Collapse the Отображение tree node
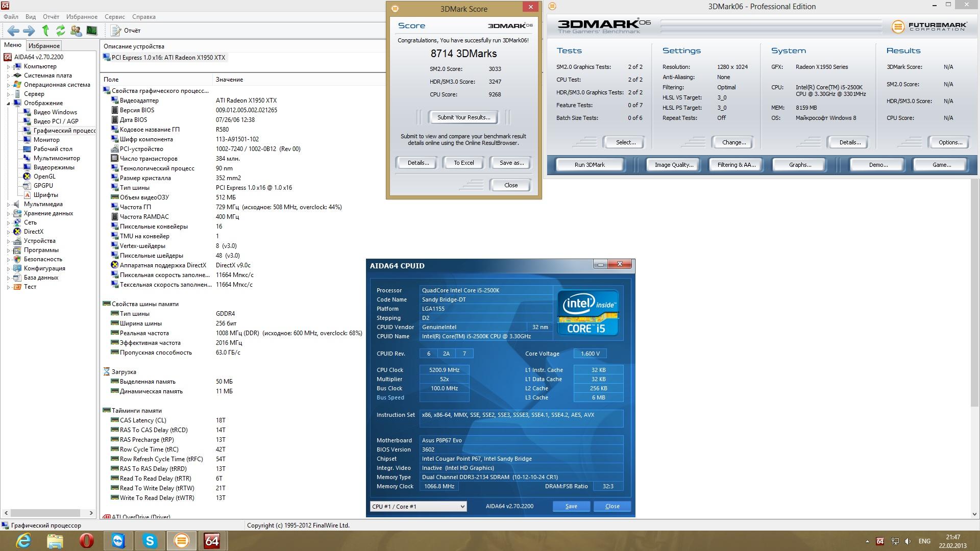Viewport: 980px width, 551px height. click(9, 103)
